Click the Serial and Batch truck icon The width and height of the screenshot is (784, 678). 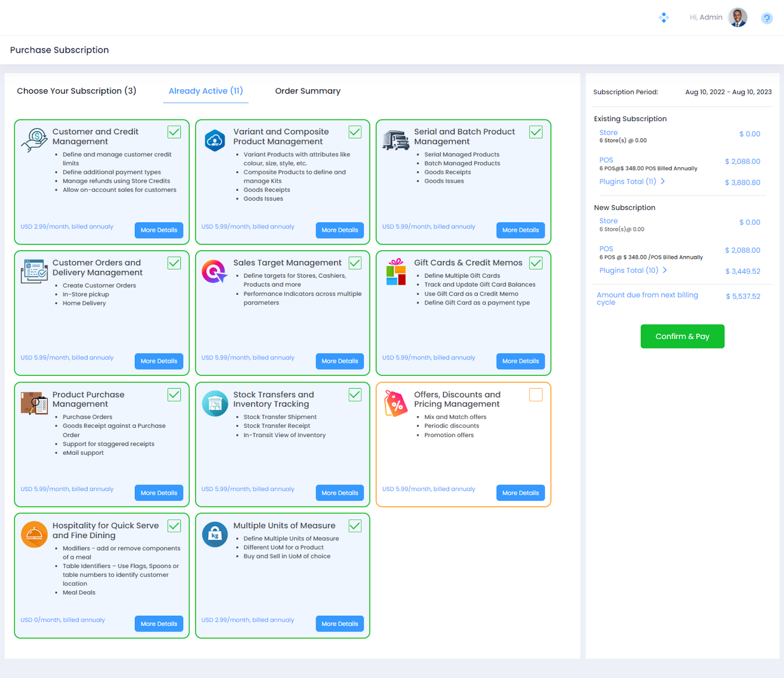click(395, 140)
